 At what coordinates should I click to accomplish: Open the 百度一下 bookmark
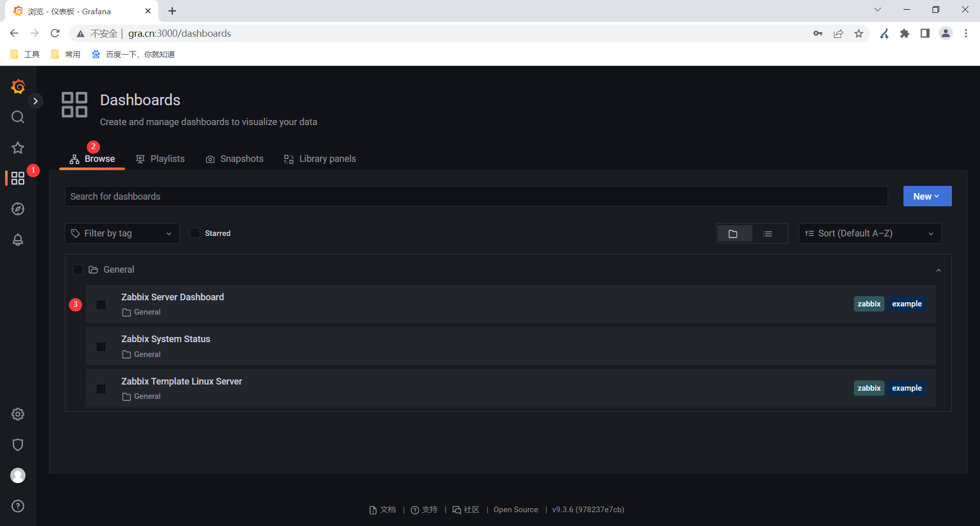[133, 54]
